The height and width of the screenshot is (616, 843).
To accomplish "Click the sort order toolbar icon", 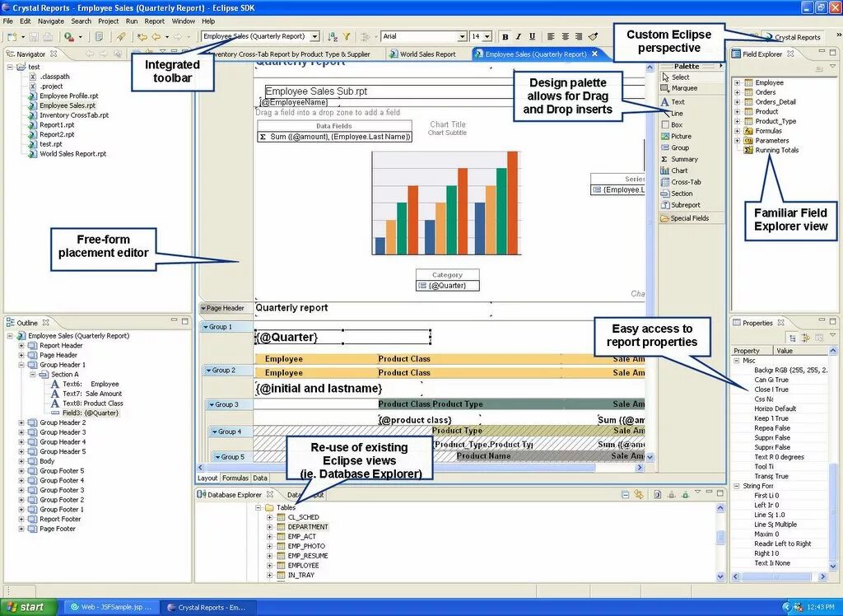I will [x=333, y=36].
